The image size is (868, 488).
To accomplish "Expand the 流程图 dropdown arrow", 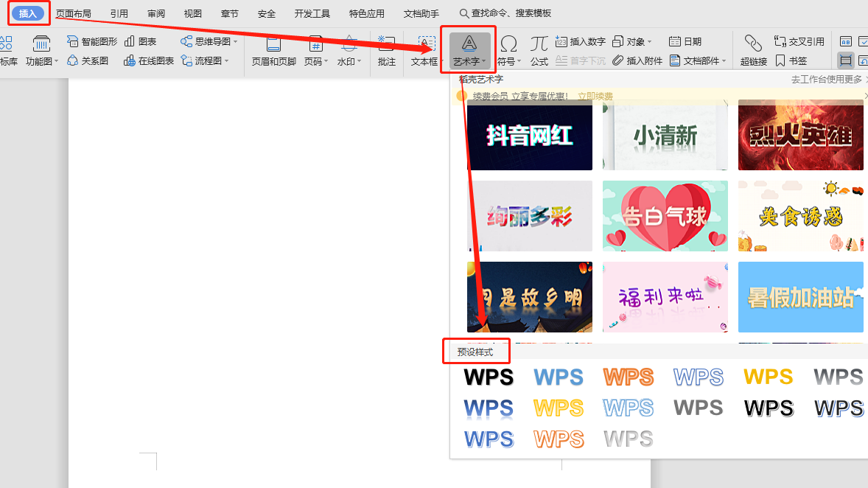I will click(227, 61).
